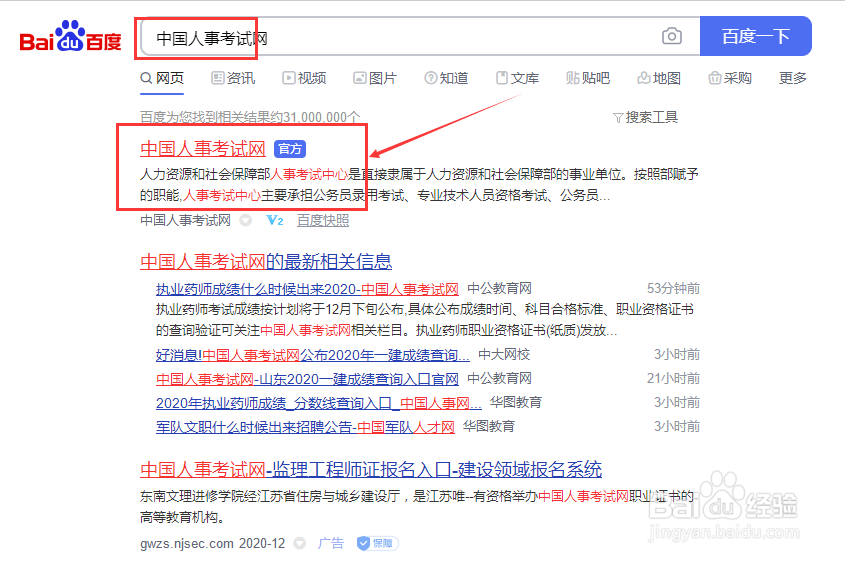The image size is (845, 561).
Task: Focus the search input field
Action: click(399, 37)
